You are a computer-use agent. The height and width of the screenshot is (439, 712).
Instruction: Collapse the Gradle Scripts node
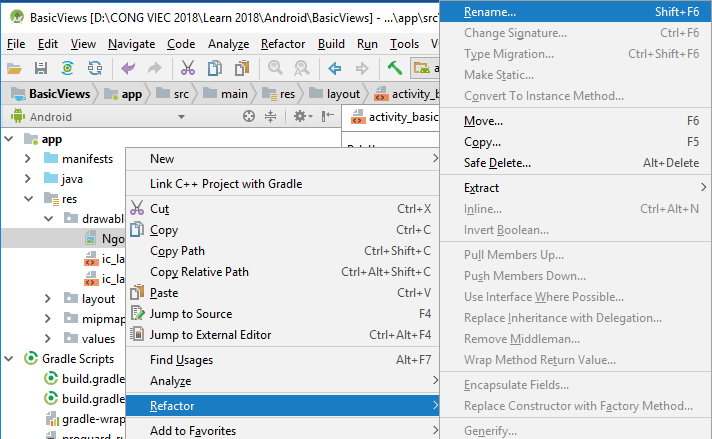(x=9, y=359)
